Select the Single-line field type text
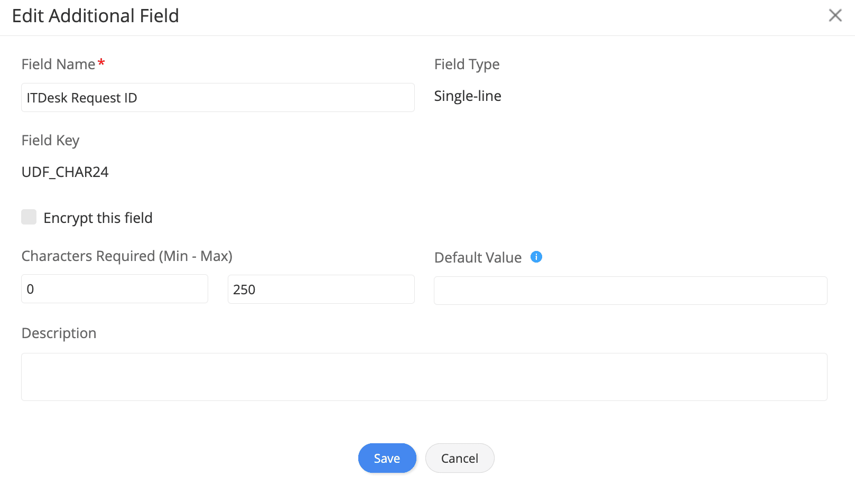This screenshot has height=504, width=855. click(467, 96)
